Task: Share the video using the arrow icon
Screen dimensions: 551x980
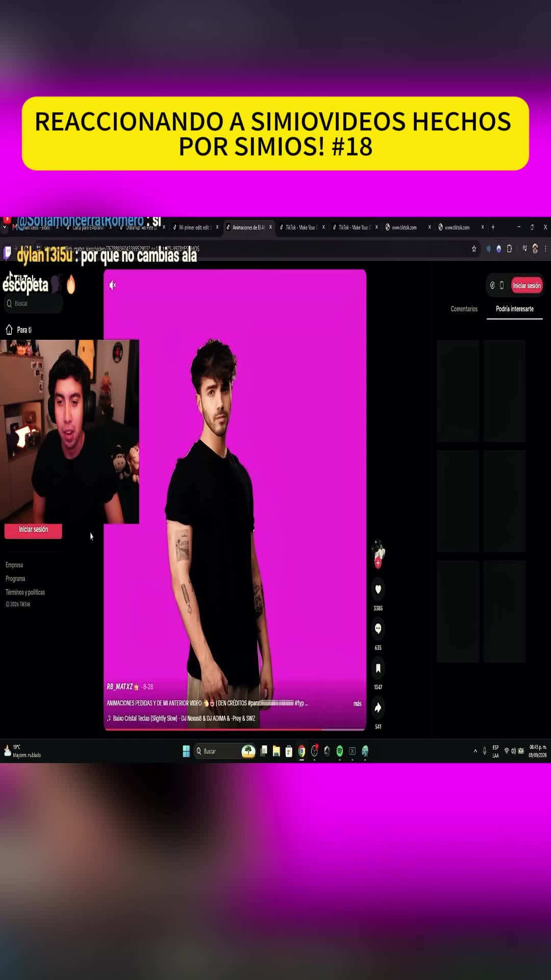Action: [x=378, y=707]
